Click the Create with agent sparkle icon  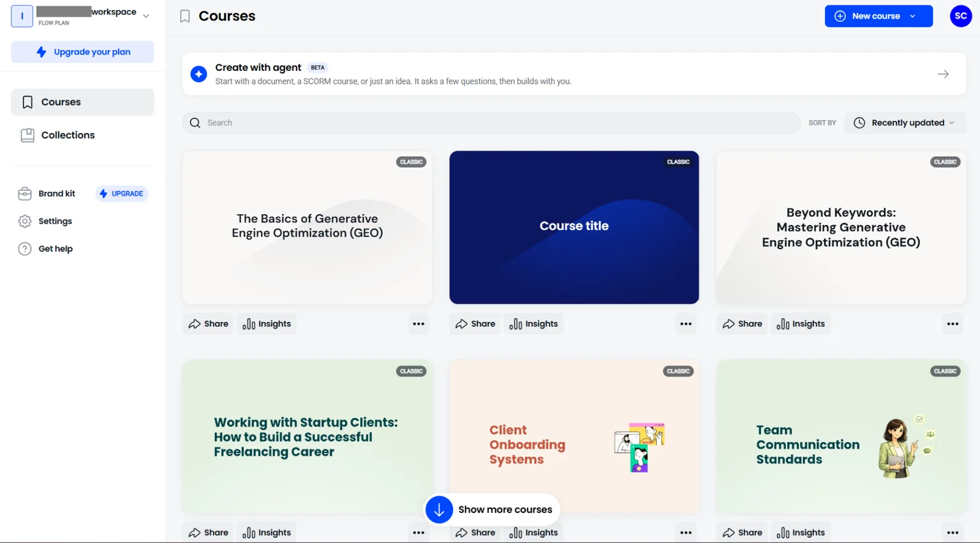point(198,74)
